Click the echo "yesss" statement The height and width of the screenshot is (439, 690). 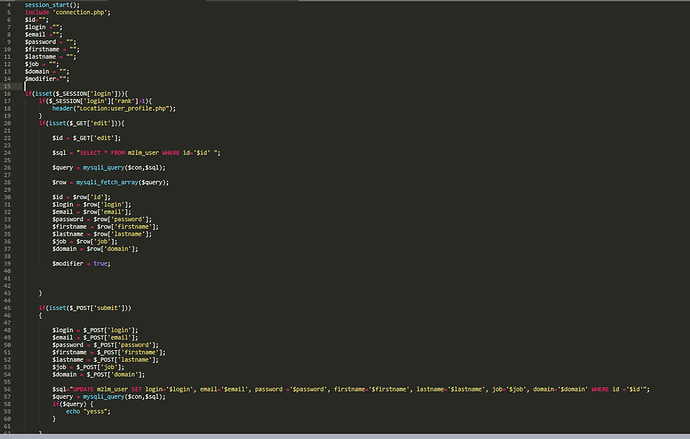[88, 411]
